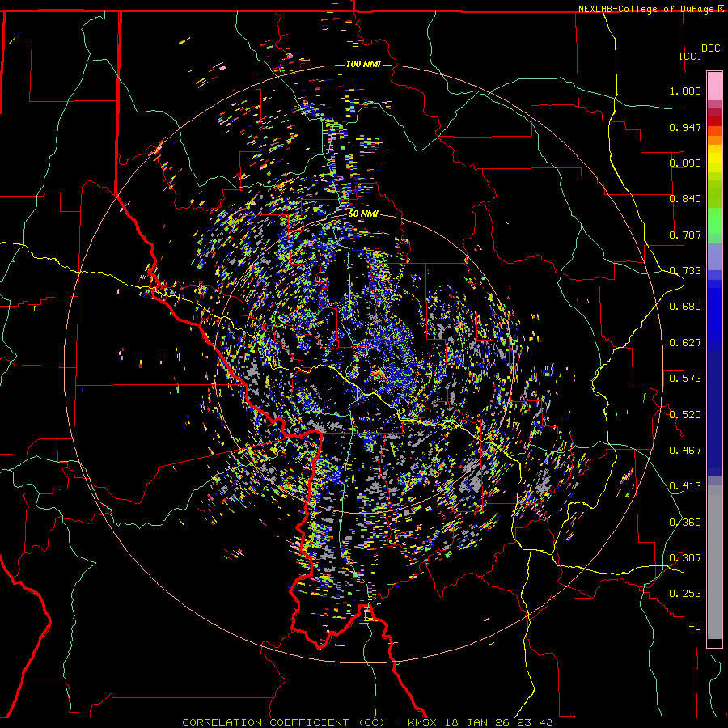
Task: Click the 0.360 legend value
Action: [685, 523]
